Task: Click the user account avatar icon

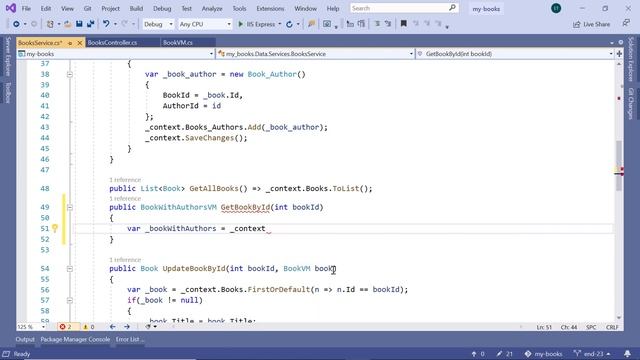Action: (556, 8)
